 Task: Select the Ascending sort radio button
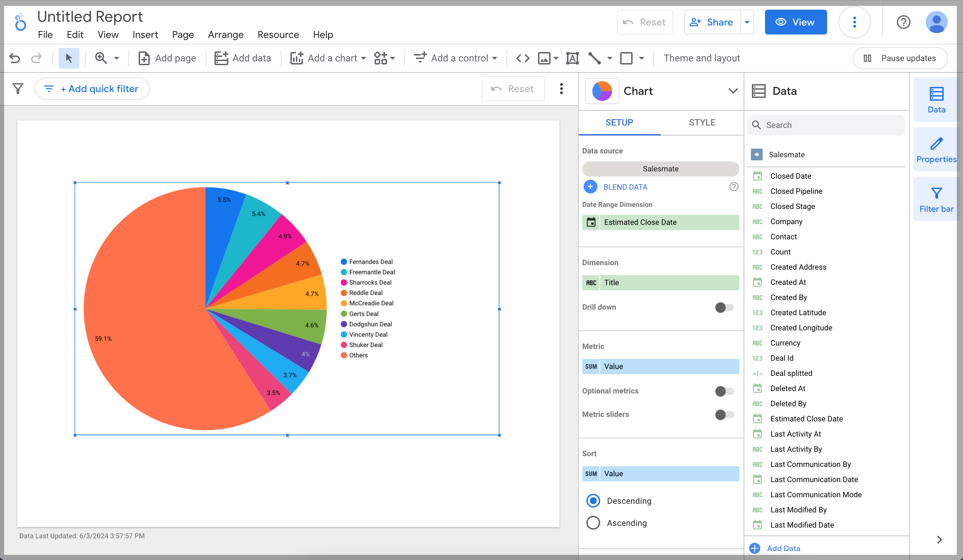click(593, 523)
